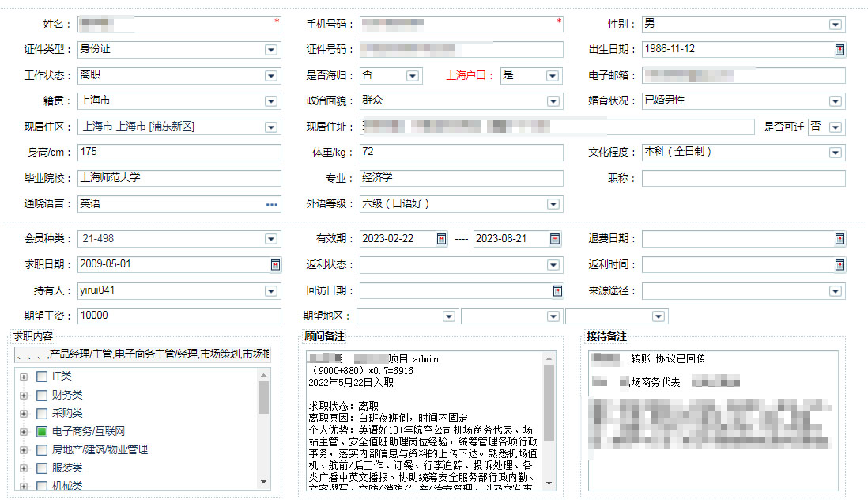Click the 手机号码 input field
Screen dimensions: 868x500
[x=462, y=25]
